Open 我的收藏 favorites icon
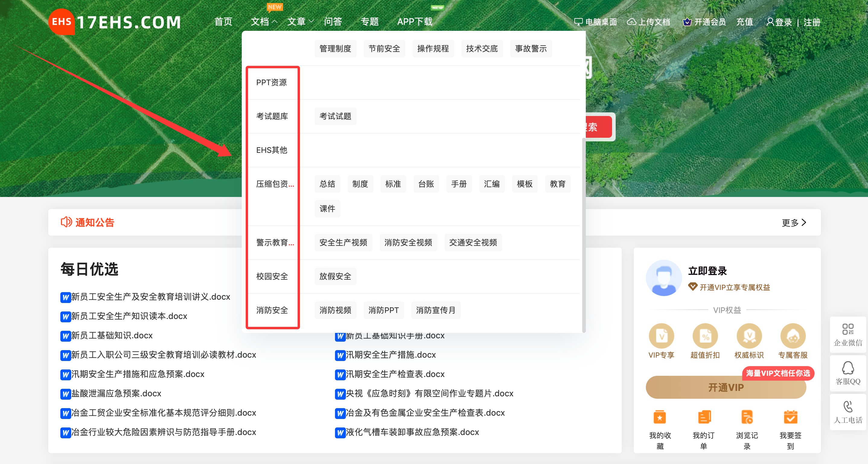 pos(660,417)
